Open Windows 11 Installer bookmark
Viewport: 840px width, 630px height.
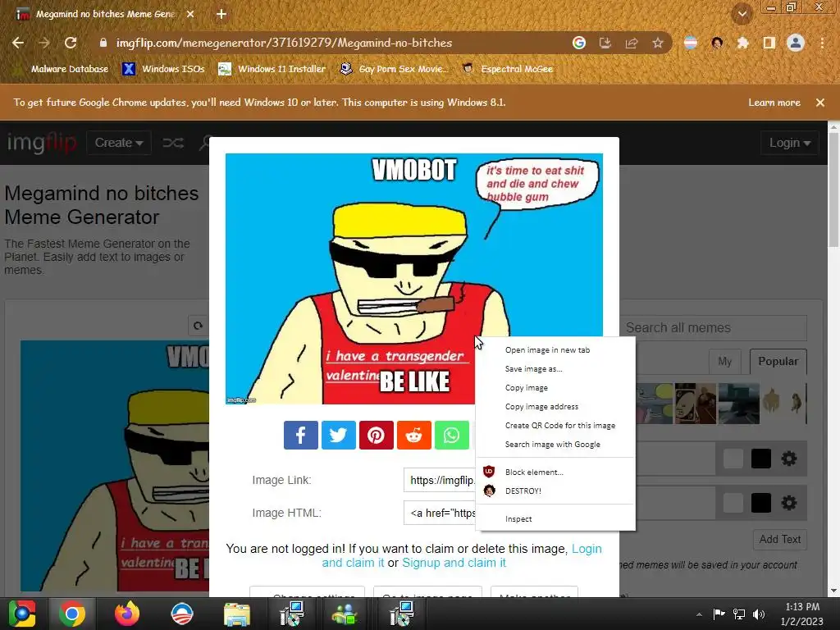click(272, 69)
